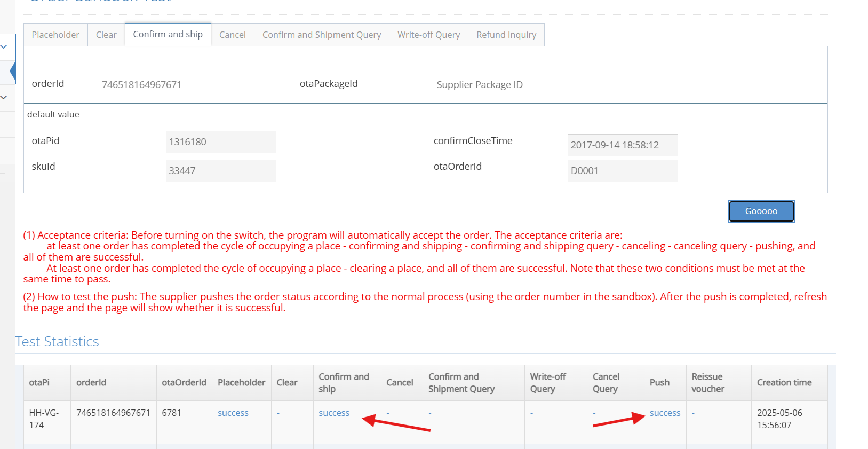Switch to Write-off Query tab
868x449 pixels.
click(x=428, y=35)
